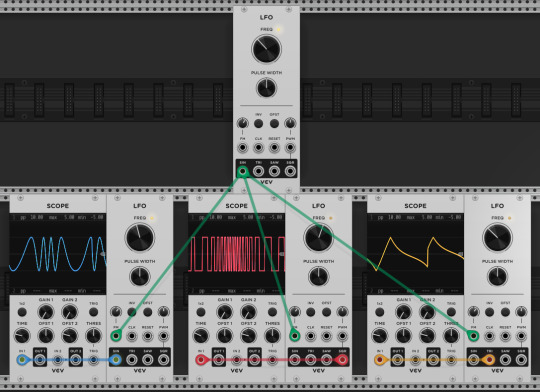Image resolution: width=540 pixels, height=392 pixels.
Task: Click the GAIN 2 knob on the yellow-waveform Scope
Action: (427, 312)
